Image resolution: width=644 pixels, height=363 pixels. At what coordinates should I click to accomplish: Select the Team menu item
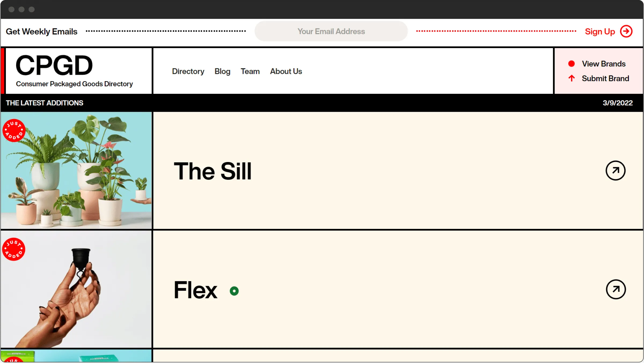250,71
